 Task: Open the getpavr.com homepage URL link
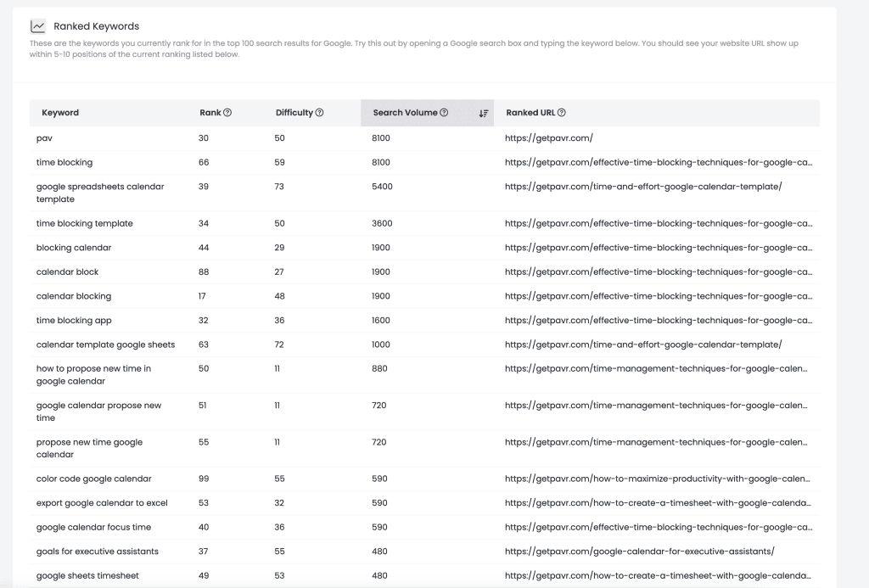click(x=549, y=138)
